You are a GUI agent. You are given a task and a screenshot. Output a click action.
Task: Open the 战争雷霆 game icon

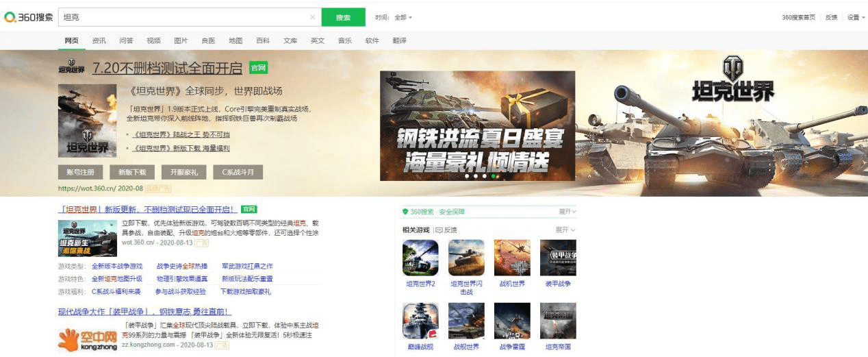pyautogui.click(x=512, y=321)
